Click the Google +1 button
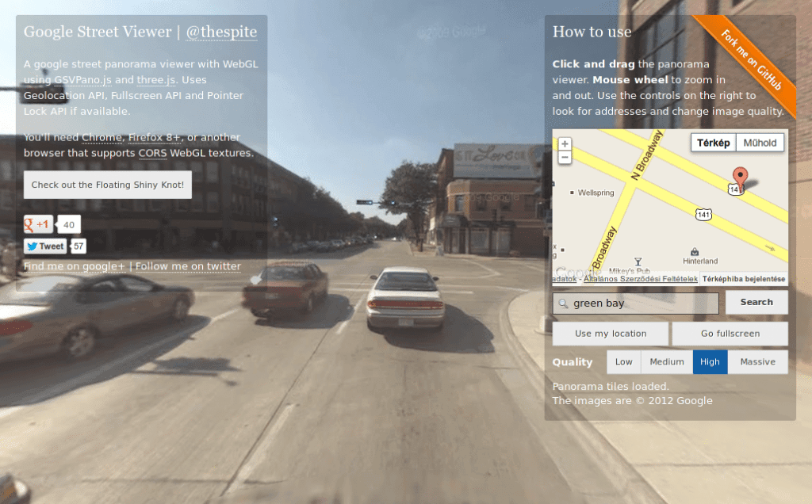 pos(38,224)
